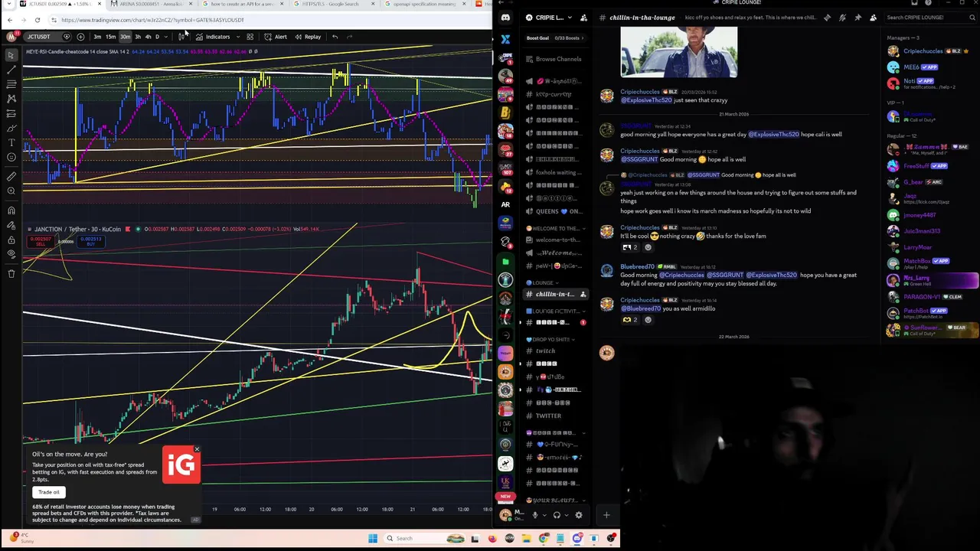Select the trash remove-objects tool
Screen dimensions: 980x551
point(11,273)
